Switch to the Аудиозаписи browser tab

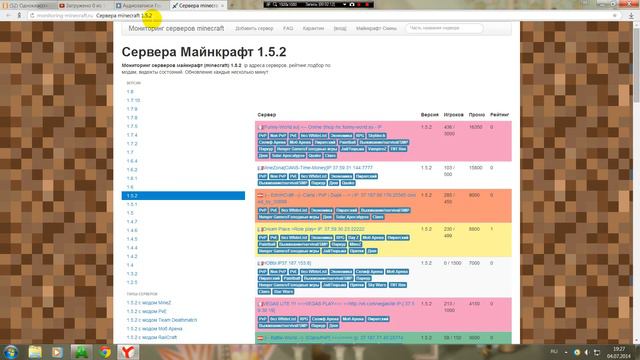[141, 6]
